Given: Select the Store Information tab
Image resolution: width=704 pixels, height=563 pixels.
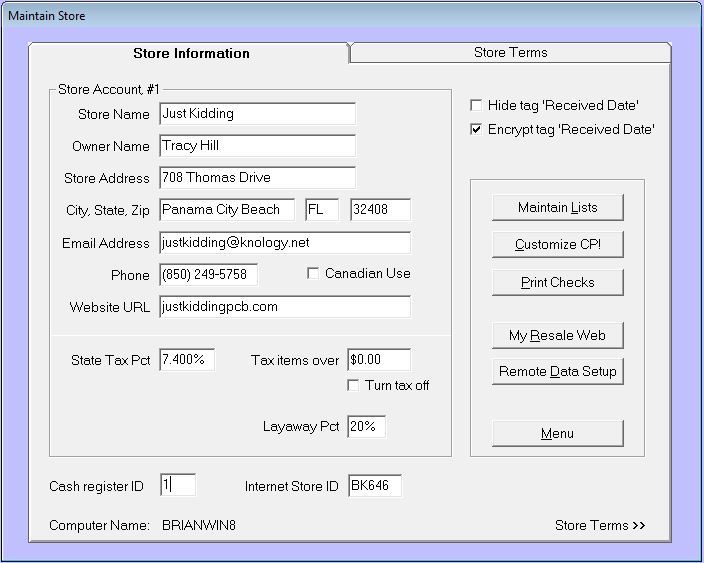Looking at the screenshot, I should (x=191, y=53).
